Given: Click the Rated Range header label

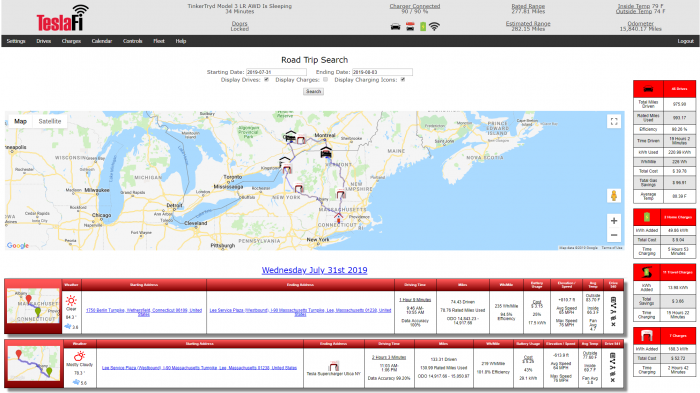Looking at the screenshot, I should (528, 6).
